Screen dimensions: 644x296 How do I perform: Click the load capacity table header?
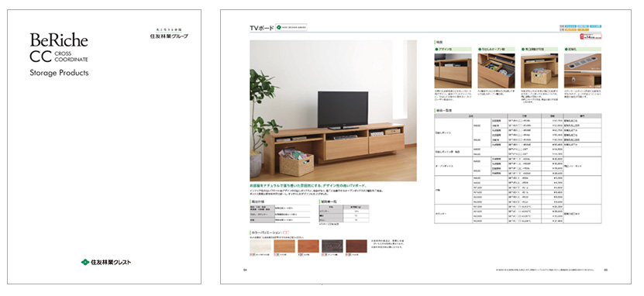tap(344, 208)
